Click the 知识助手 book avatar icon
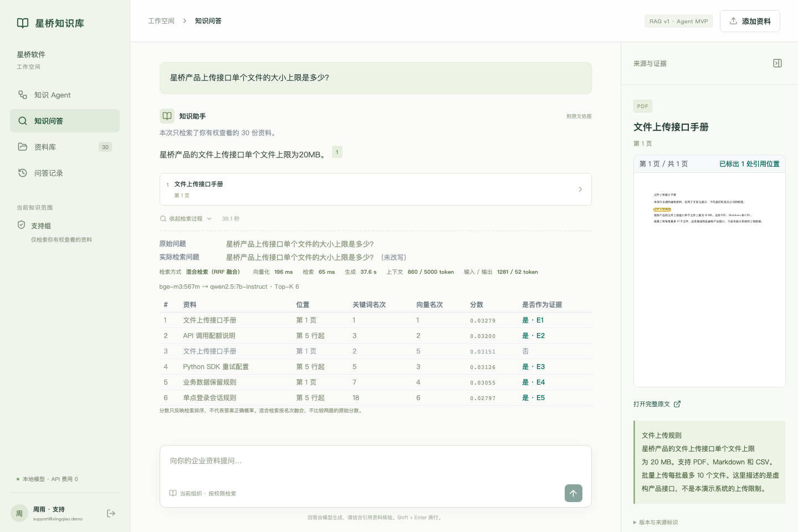The width and height of the screenshot is (798, 532). point(167,116)
